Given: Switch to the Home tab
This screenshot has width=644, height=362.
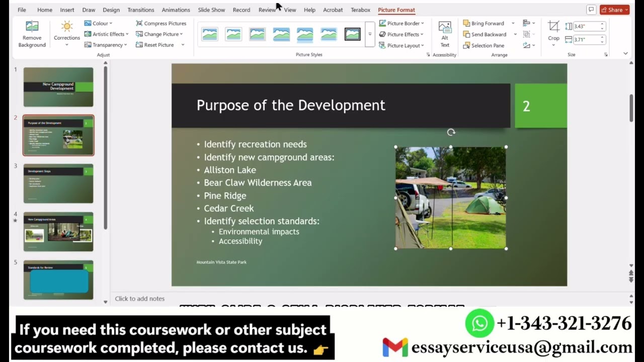Looking at the screenshot, I should point(45,10).
